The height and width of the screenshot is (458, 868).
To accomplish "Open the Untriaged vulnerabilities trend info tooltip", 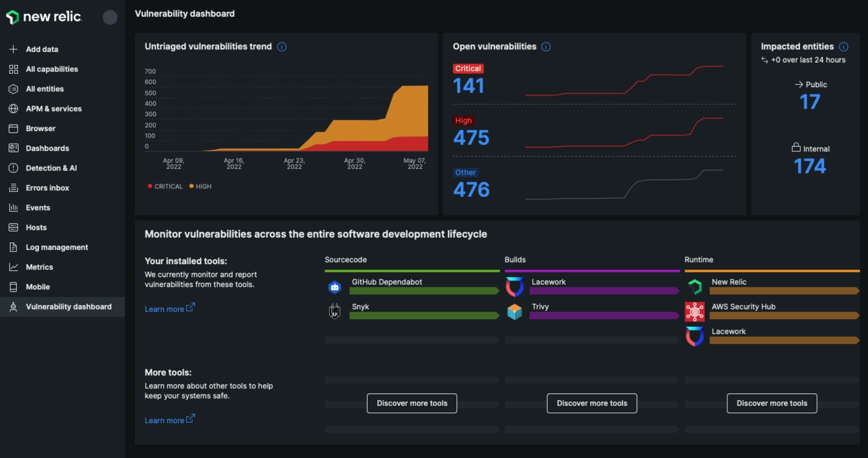I will 282,46.
